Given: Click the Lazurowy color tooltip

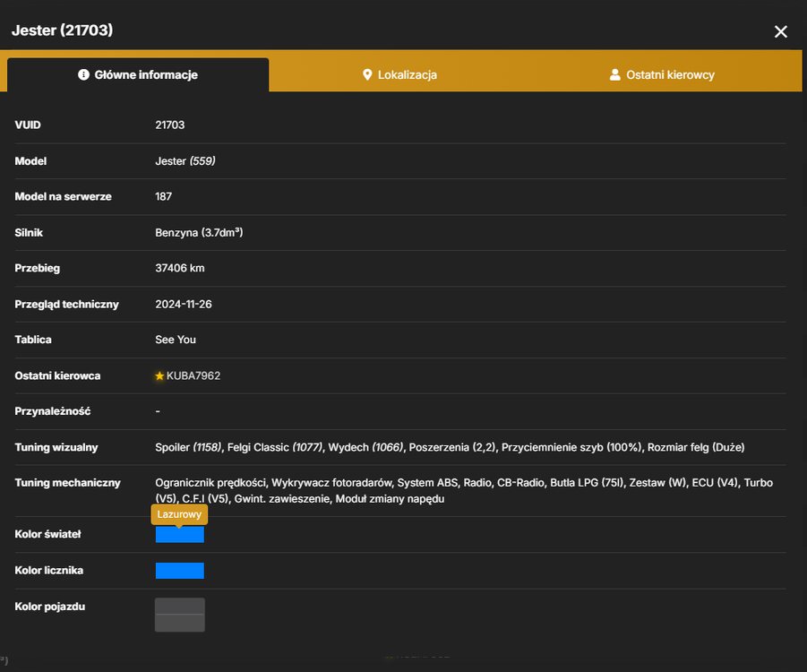Looking at the screenshot, I should point(179,514).
